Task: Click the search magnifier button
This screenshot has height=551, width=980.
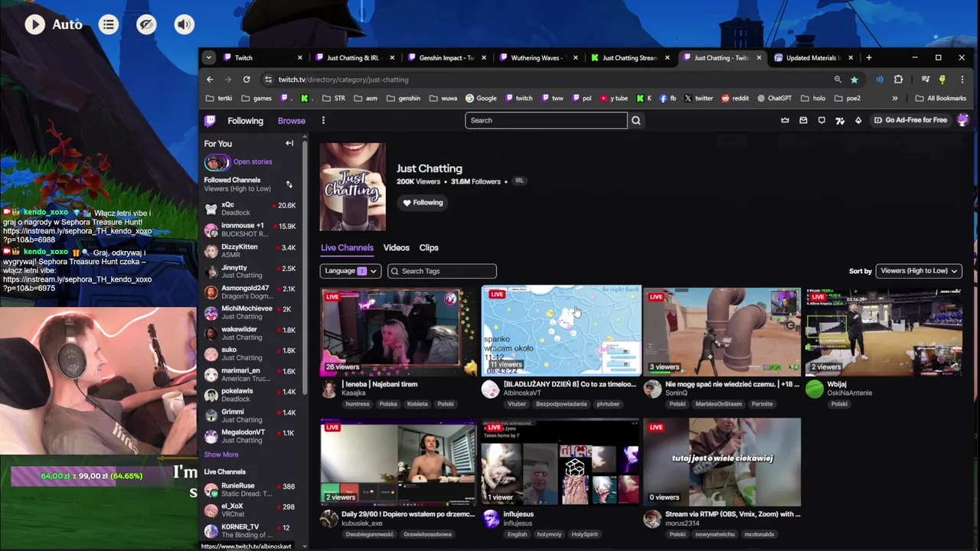Action: (x=635, y=120)
